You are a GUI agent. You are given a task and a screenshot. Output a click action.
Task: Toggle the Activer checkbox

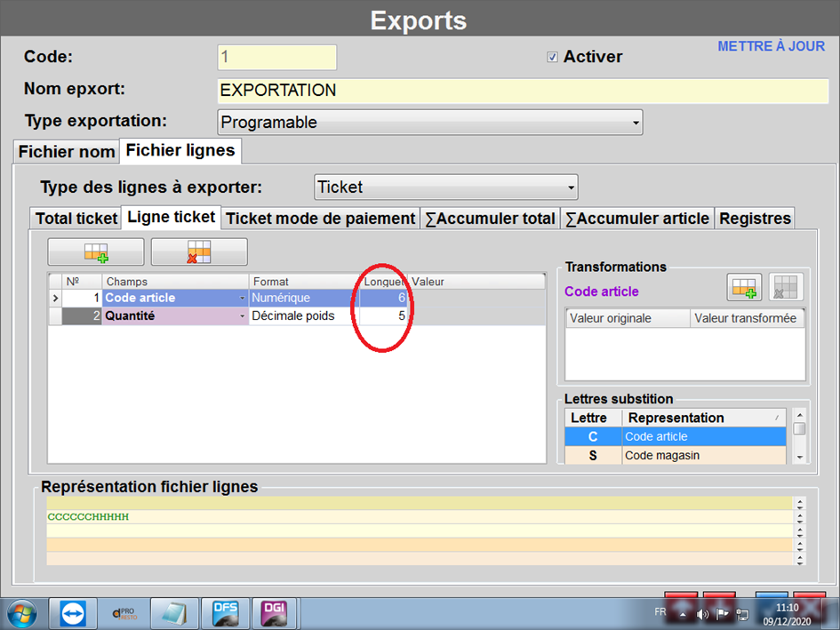pyautogui.click(x=553, y=57)
